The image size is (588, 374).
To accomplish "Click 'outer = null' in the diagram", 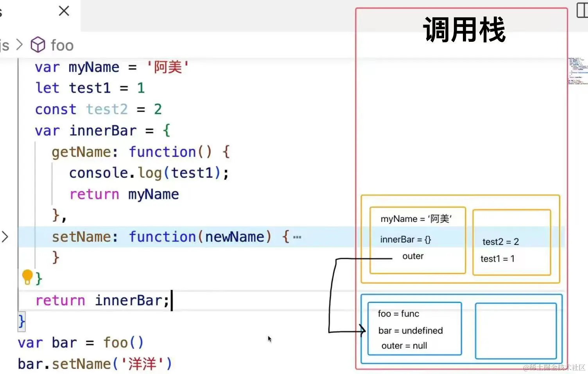I will [404, 346].
